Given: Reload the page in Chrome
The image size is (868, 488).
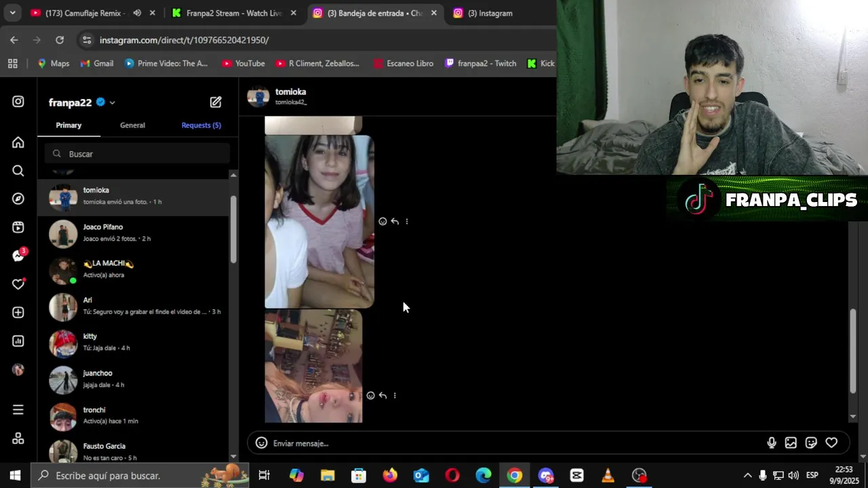Looking at the screenshot, I should tap(60, 40).
